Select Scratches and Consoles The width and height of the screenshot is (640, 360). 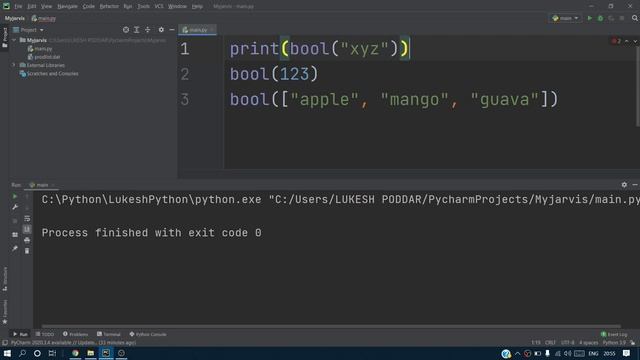[x=49, y=73]
